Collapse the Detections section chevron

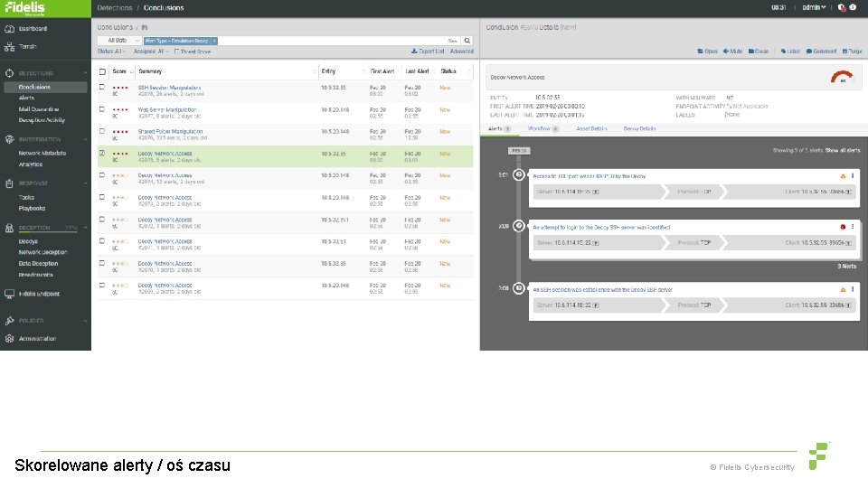[x=85, y=73]
